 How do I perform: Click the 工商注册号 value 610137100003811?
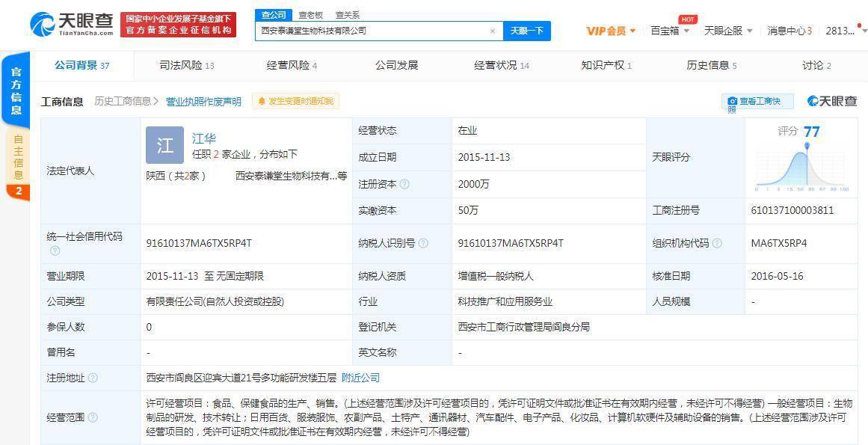point(792,211)
